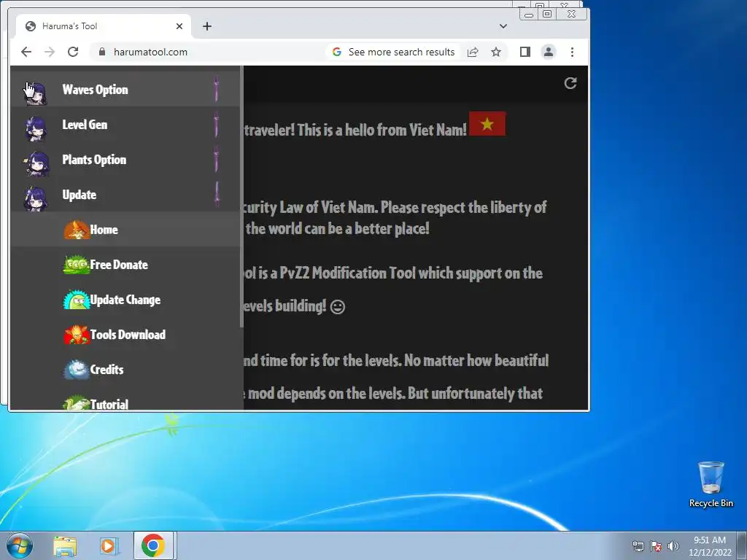Close the Haruma's Tool tab
The width and height of the screenshot is (747, 560).
point(179,26)
